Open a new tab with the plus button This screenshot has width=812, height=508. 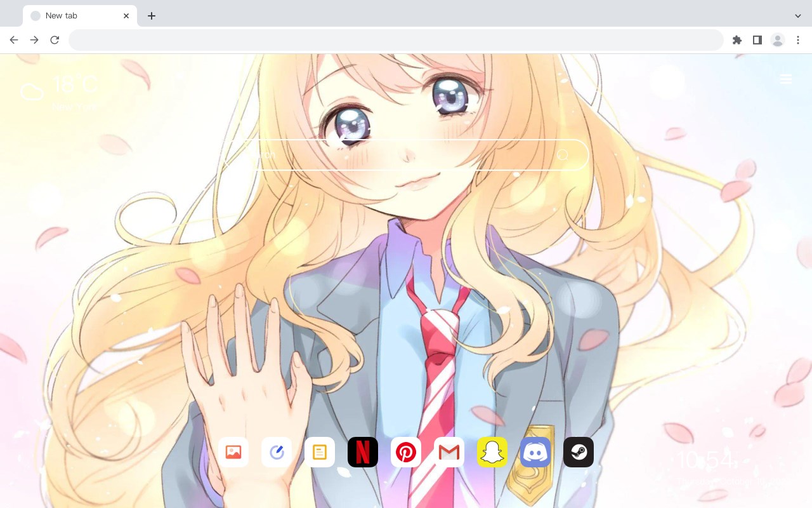[x=151, y=16]
